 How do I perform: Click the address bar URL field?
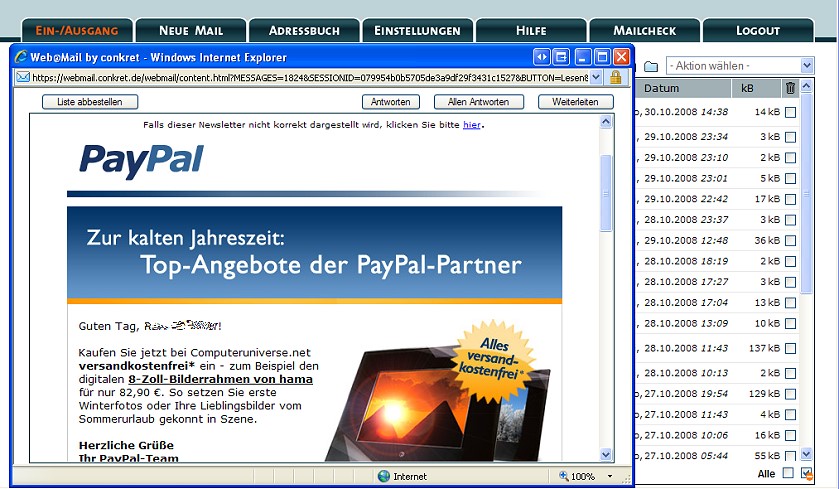tap(310, 77)
